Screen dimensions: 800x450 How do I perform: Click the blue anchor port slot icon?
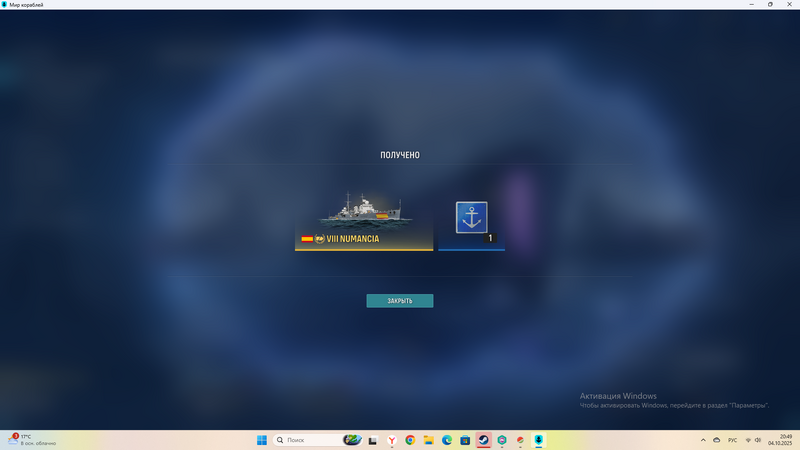click(471, 217)
